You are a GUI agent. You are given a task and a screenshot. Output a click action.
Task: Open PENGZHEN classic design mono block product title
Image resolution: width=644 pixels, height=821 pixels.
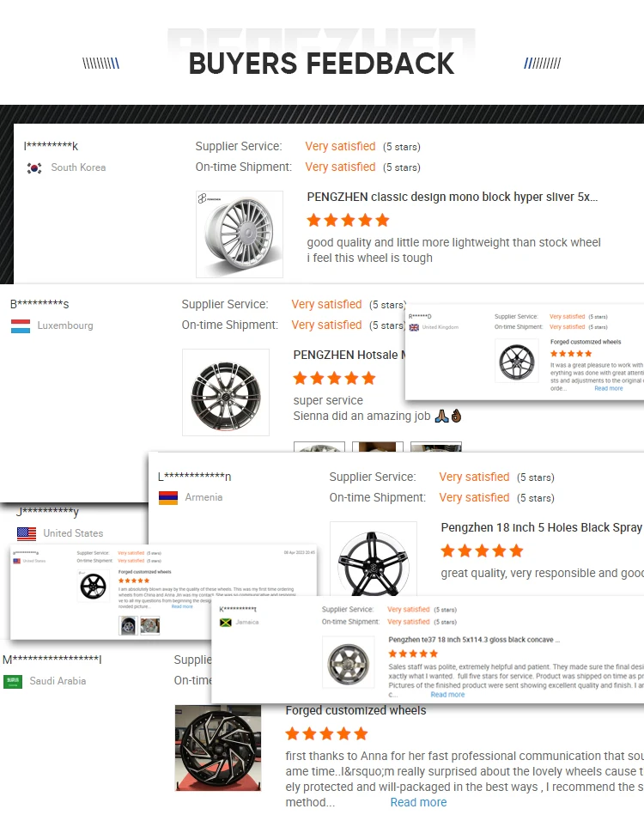click(452, 198)
